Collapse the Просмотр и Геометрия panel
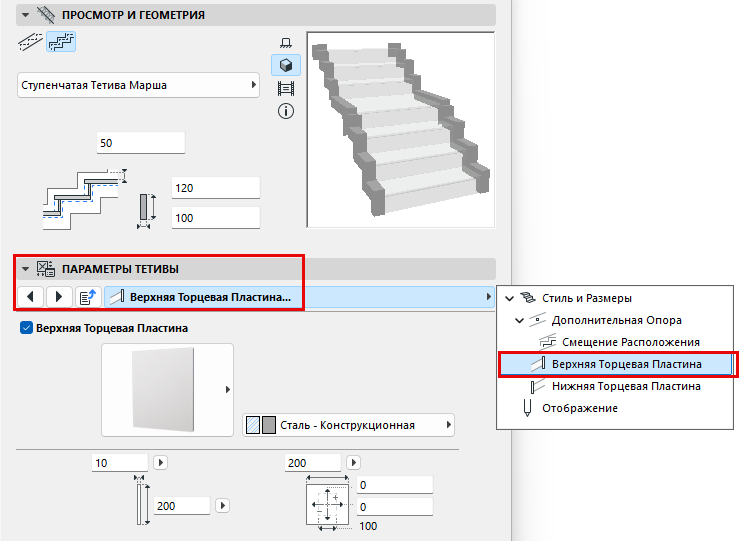The width and height of the screenshot is (739, 541). click(25, 15)
